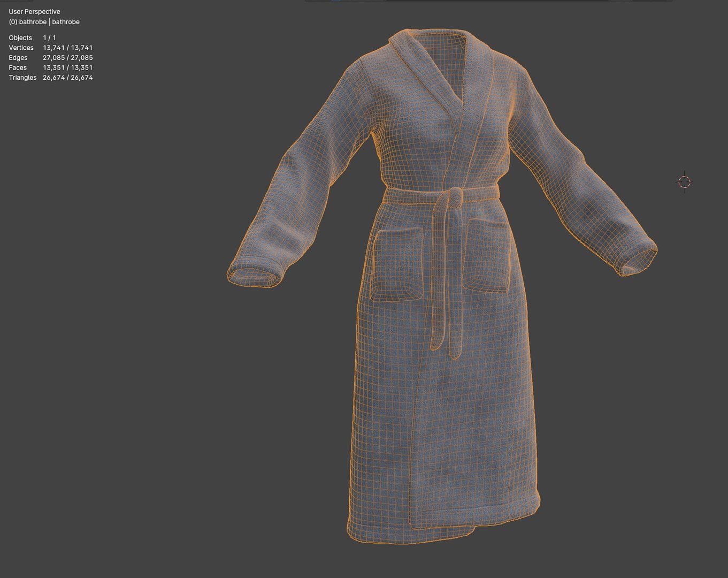
Task: Click the 'User Perspective' view label
Action: [x=34, y=12]
